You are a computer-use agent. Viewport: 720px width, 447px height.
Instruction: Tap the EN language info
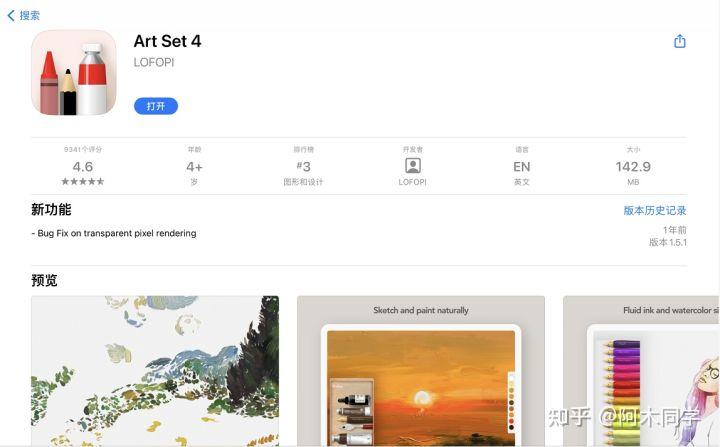522,166
